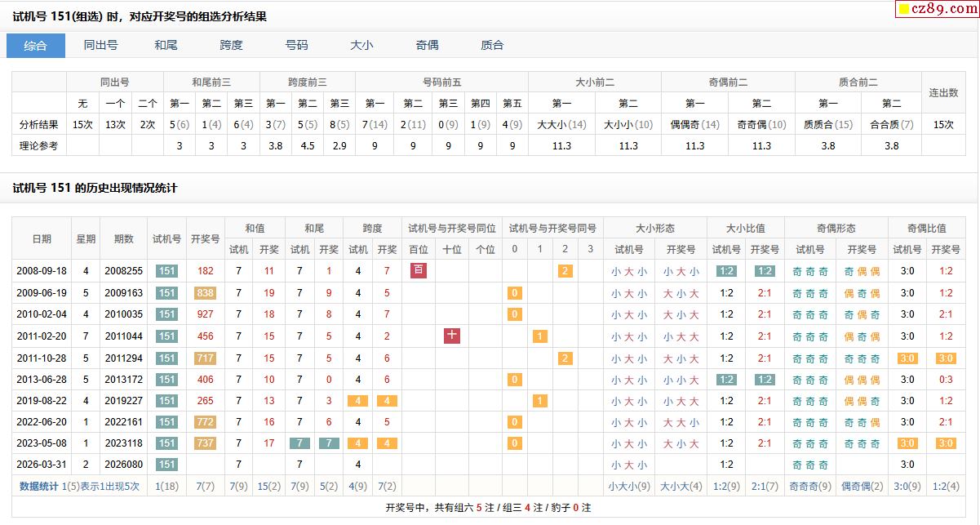
Task: Click the red 十 badge in 2011-02-20 row
Action: click(452, 336)
